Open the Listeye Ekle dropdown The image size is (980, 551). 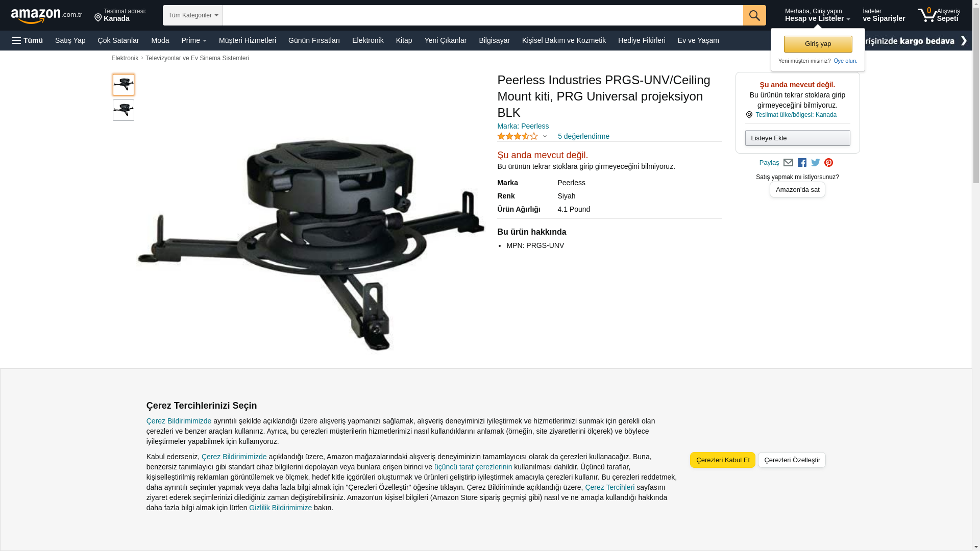(797, 138)
